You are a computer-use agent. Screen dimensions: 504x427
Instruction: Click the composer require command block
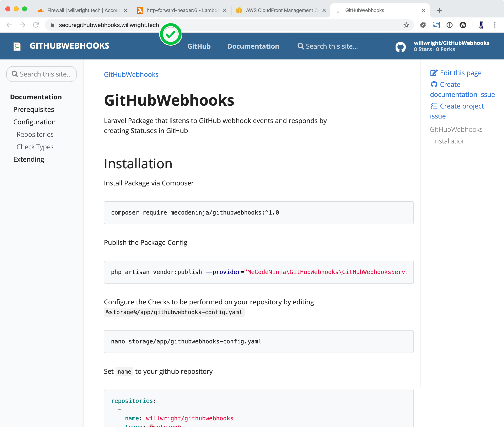258,212
